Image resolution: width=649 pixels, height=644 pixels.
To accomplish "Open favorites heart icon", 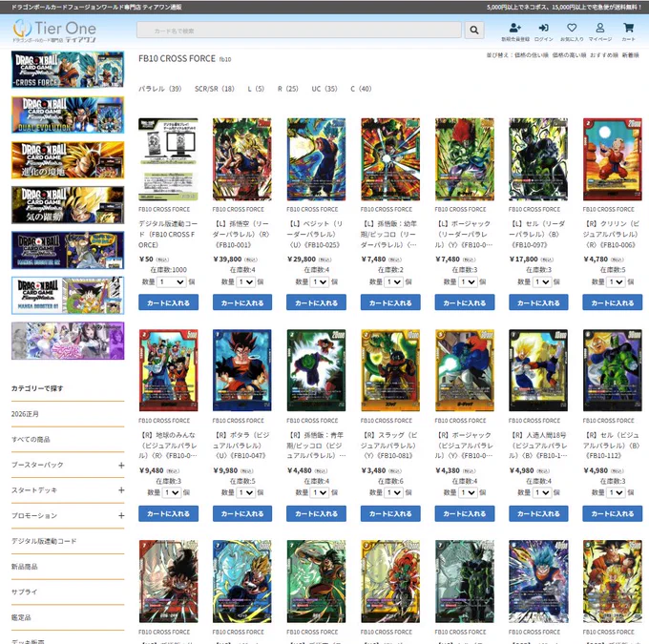I will pos(572,28).
